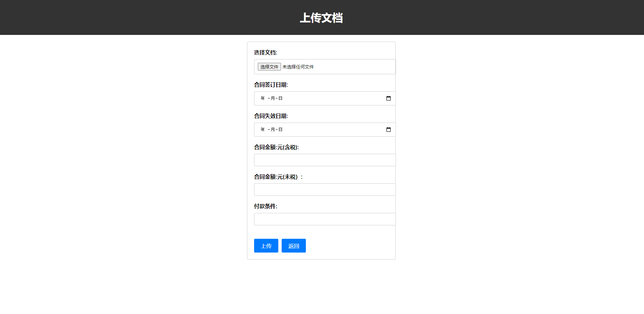Click into the 付款条件 text field
Screen dimensions: 644x314
pos(325,219)
